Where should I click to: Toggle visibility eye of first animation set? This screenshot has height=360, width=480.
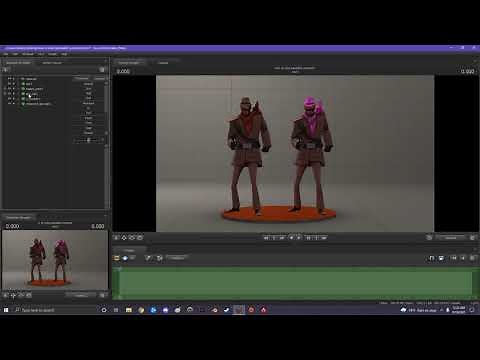pyautogui.click(x=9, y=79)
